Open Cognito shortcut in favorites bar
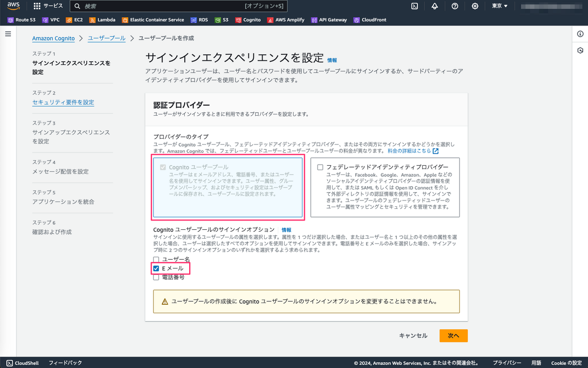 (247, 20)
